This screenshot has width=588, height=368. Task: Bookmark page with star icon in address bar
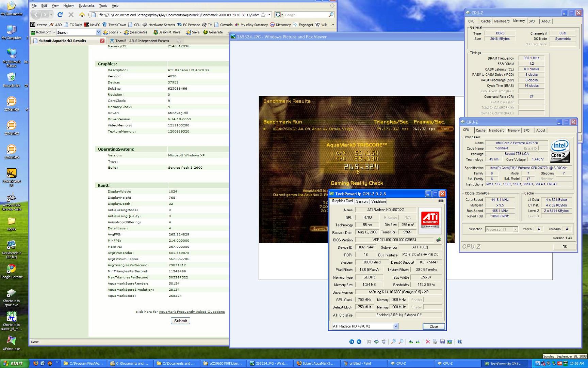click(263, 15)
